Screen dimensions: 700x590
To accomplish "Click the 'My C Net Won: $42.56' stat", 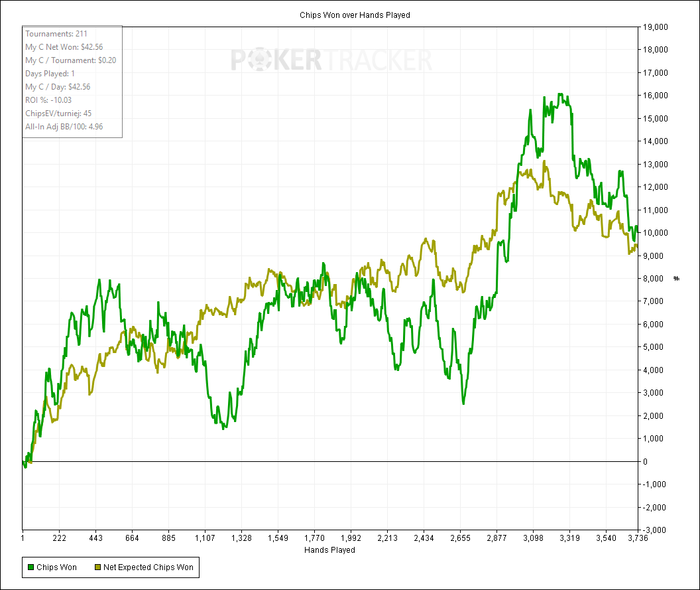I will (x=64, y=47).
